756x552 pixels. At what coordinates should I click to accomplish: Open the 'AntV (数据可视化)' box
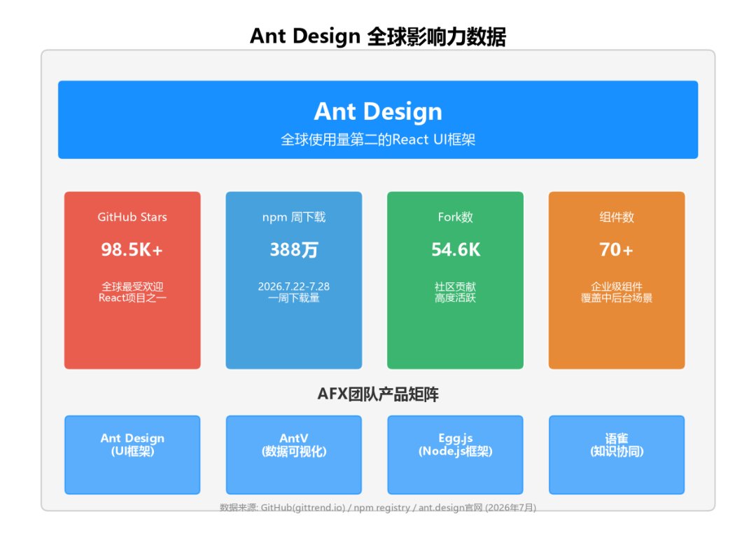pyautogui.click(x=293, y=455)
